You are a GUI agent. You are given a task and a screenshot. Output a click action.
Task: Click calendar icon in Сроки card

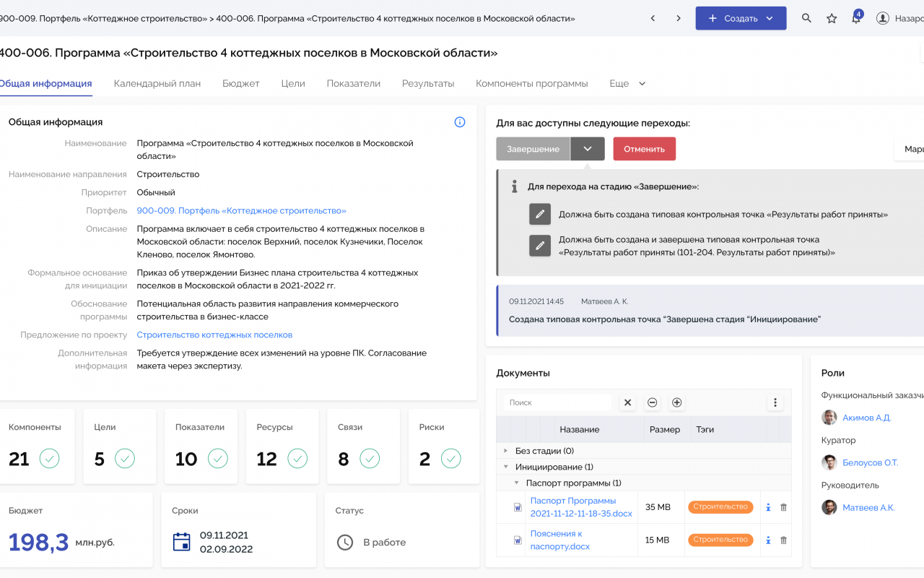(182, 542)
